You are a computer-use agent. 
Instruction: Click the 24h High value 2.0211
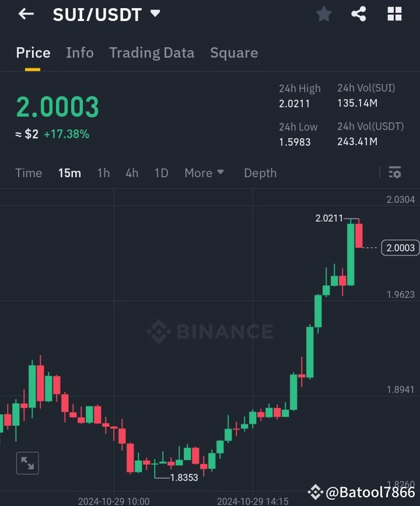295,103
